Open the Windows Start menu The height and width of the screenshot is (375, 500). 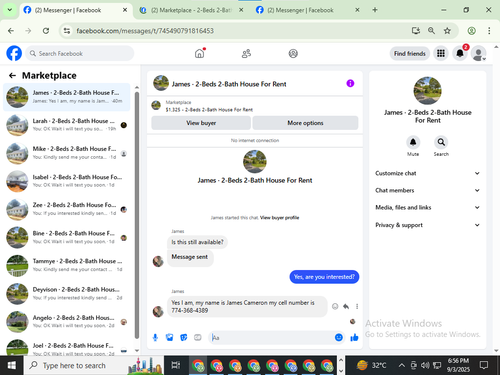pos(12,366)
